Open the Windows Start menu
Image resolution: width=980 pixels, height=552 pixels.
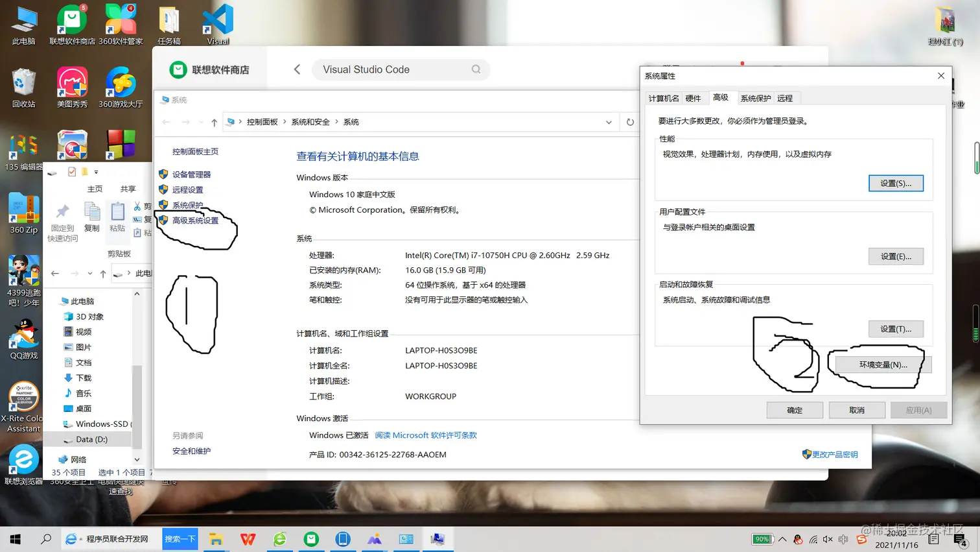(16, 539)
